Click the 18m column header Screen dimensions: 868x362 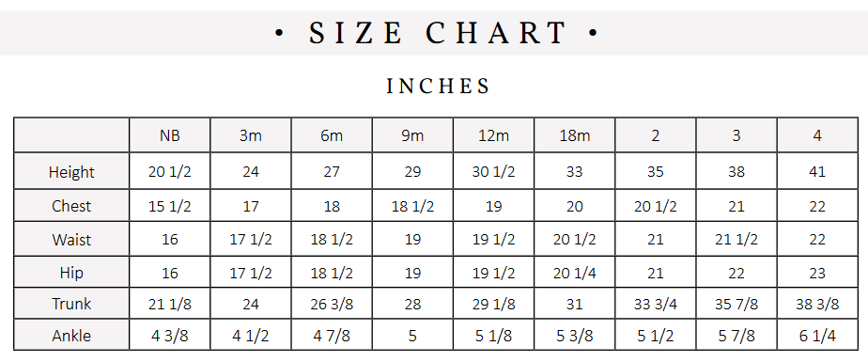coord(575,135)
